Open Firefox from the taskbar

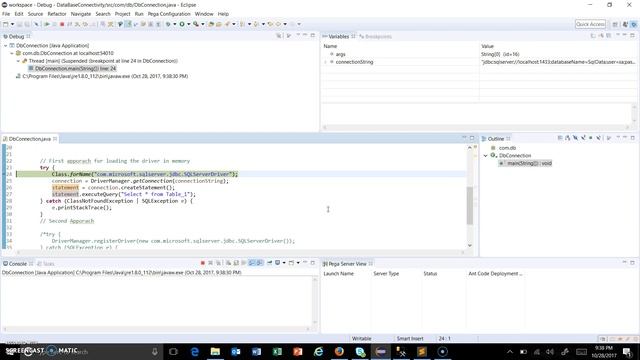tap(339, 351)
